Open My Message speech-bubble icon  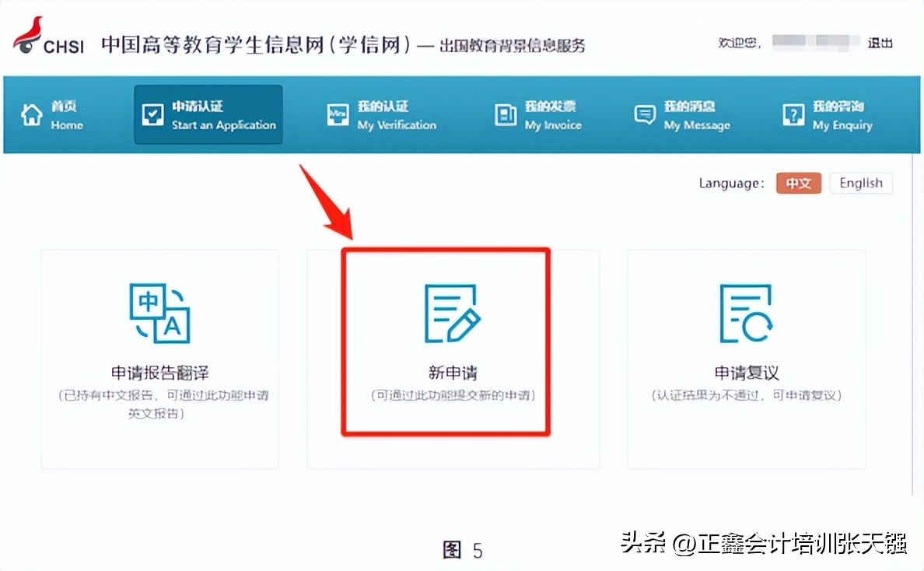pyautogui.click(x=645, y=114)
